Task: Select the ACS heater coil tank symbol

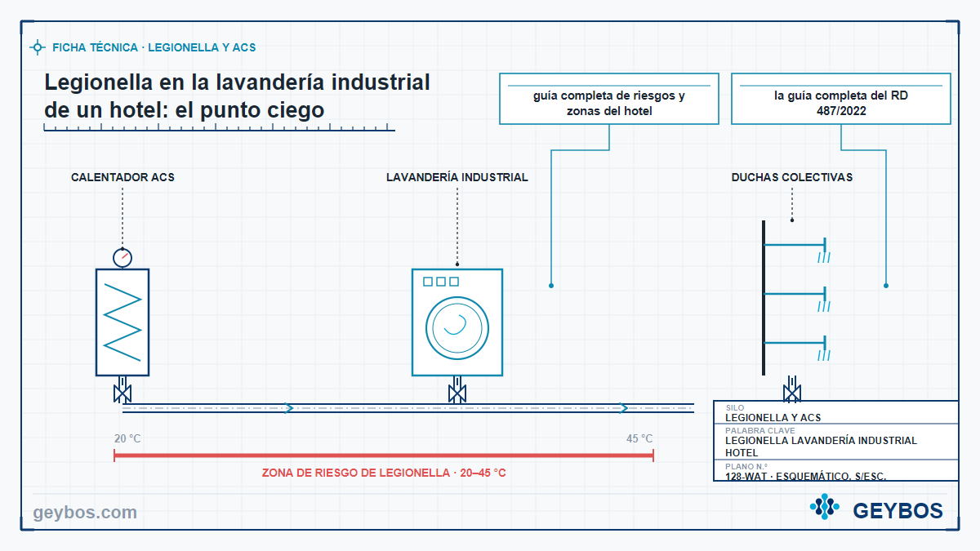Action: click(122, 322)
